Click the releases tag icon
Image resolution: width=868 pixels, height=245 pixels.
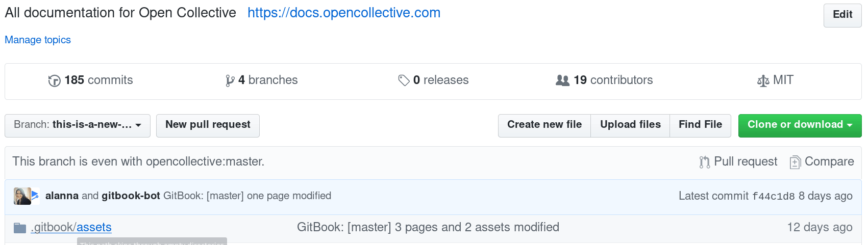pos(404,80)
